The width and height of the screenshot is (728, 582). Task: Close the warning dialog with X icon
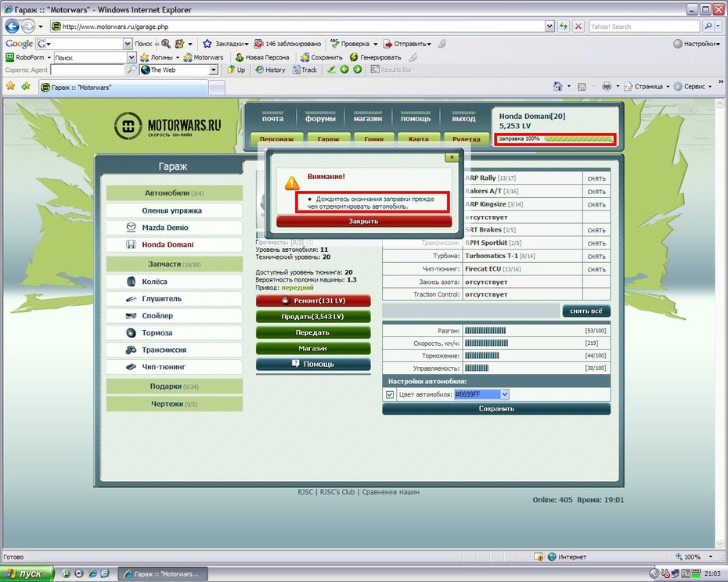(x=452, y=157)
